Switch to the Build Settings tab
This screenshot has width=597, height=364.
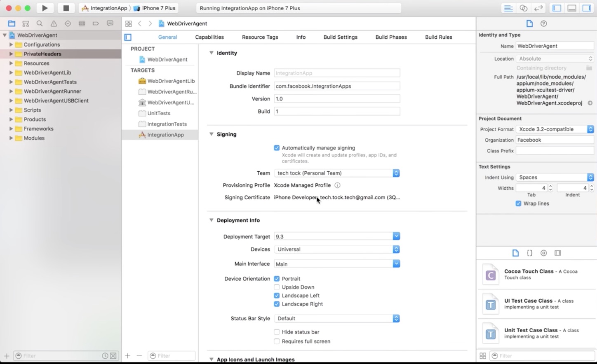coord(341,37)
